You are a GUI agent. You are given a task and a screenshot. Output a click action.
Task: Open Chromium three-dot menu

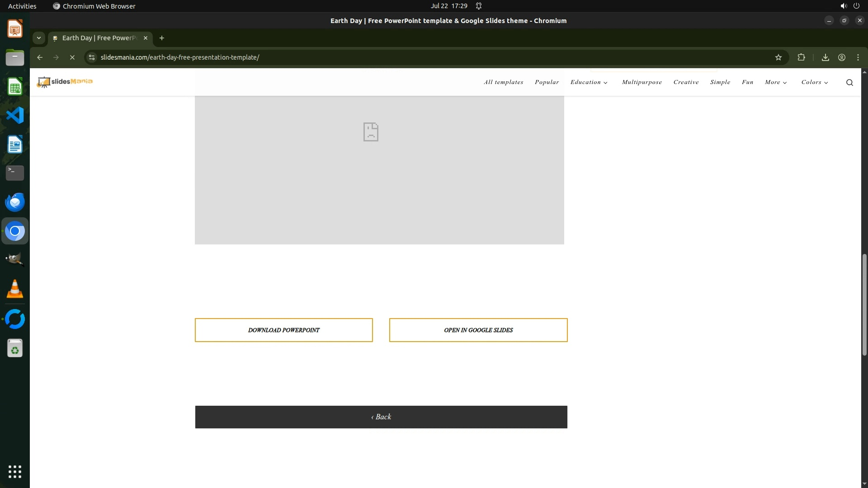[x=858, y=57]
